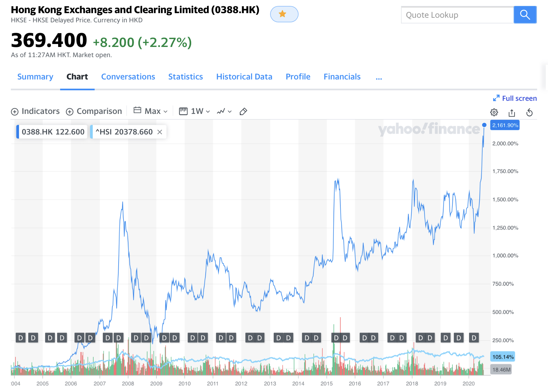
Task: Click the share chart icon
Action: (x=512, y=113)
